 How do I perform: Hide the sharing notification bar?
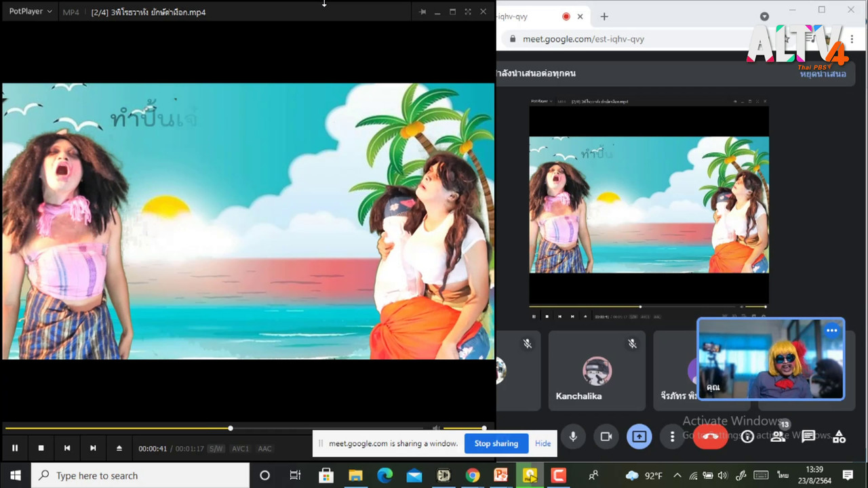pyautogui.click(x=542, y=443)
